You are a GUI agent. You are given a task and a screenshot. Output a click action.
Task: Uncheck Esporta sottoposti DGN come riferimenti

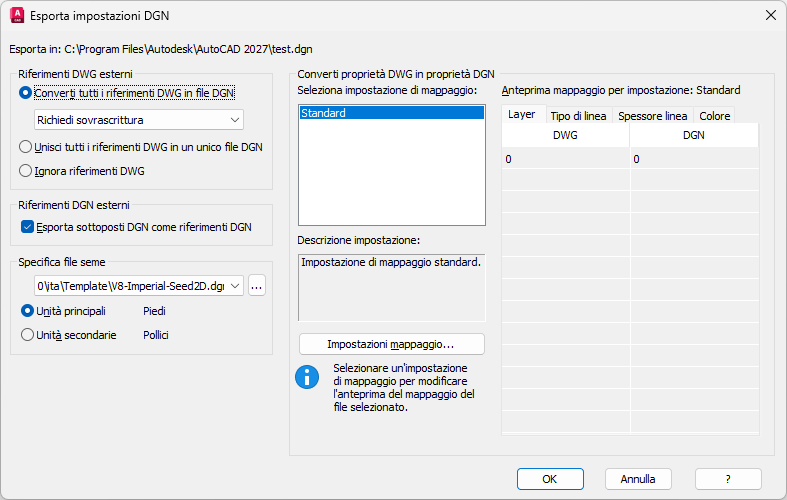pyautogui.click(x=27, y=227)
